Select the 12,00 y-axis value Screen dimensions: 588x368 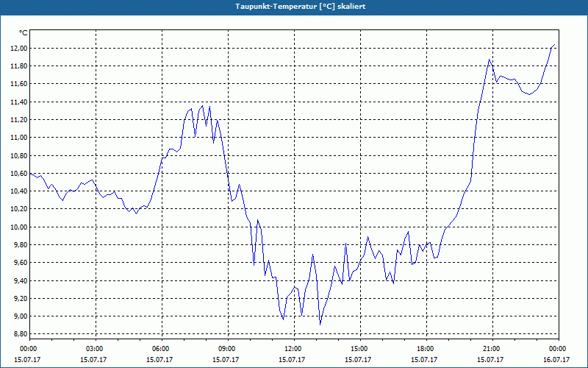19,49
